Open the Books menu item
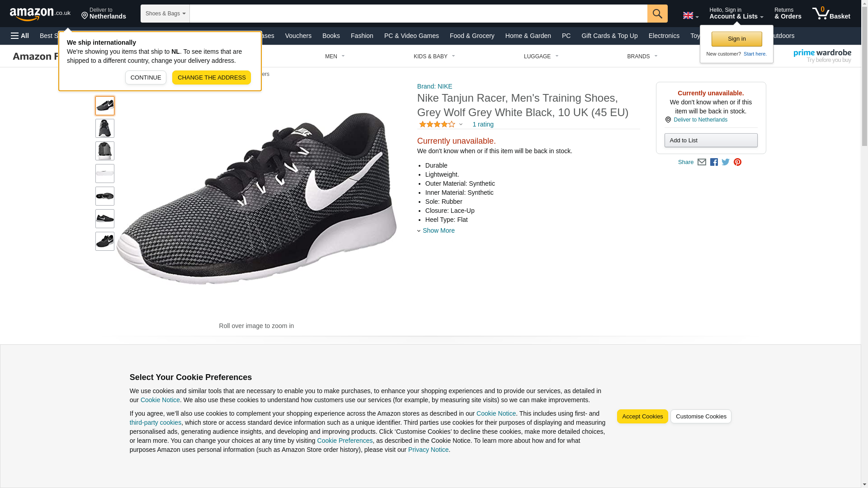This screenshot has width=868, height=488. click(331, 36)
